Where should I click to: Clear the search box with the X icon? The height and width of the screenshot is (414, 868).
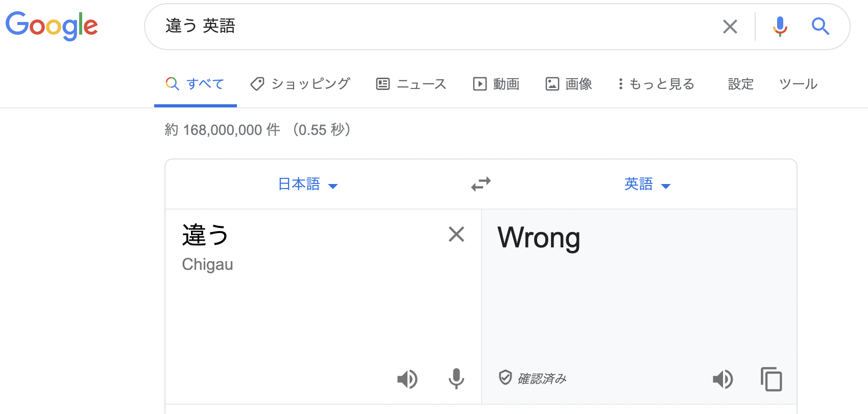point(730,27)
